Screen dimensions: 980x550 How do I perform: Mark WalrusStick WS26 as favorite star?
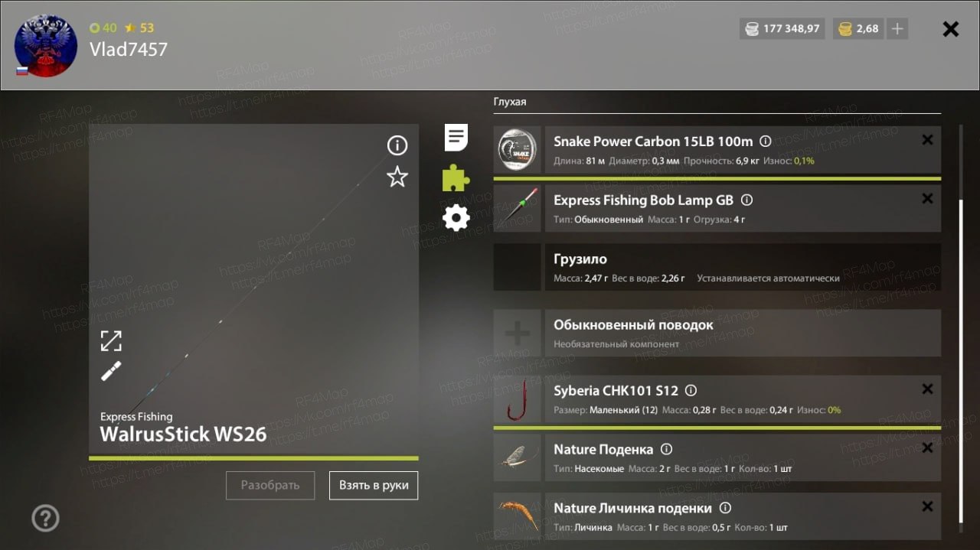point(397,177)
